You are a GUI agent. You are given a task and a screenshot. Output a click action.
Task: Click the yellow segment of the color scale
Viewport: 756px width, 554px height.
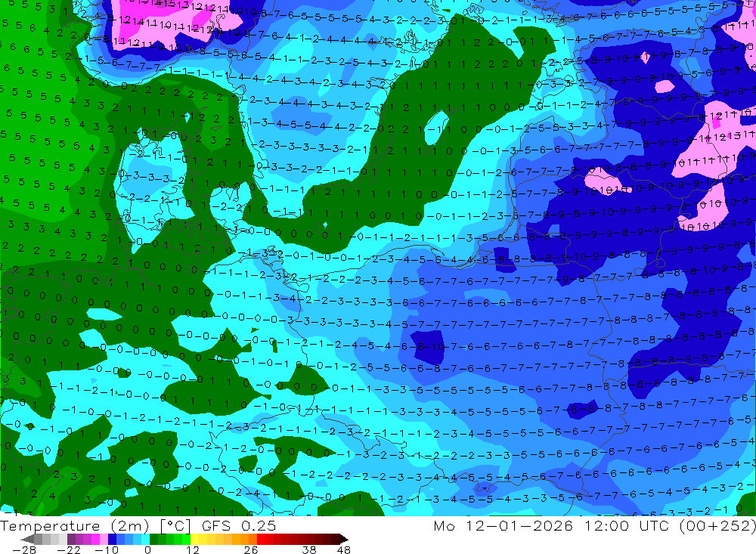[195, 539]
